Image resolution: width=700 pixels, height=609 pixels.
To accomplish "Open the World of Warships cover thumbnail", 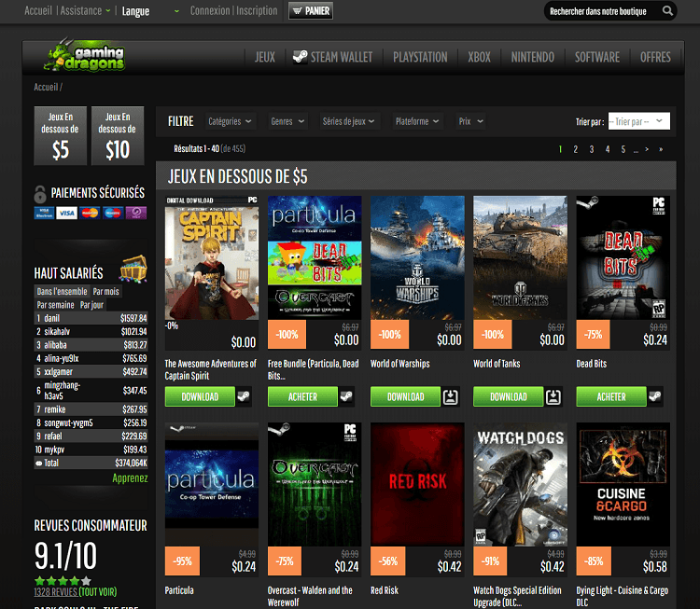I will click(x=417, y=257).
